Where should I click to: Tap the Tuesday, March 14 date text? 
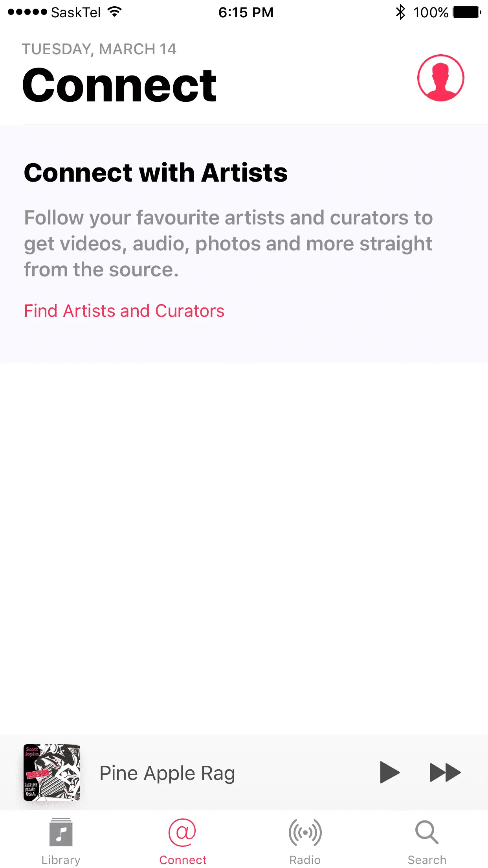99,49
